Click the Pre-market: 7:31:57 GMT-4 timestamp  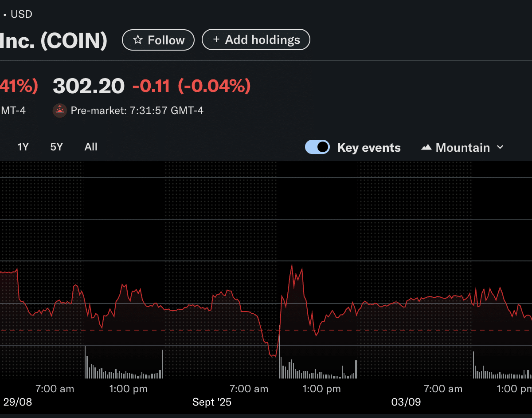(x=137, y=110)
